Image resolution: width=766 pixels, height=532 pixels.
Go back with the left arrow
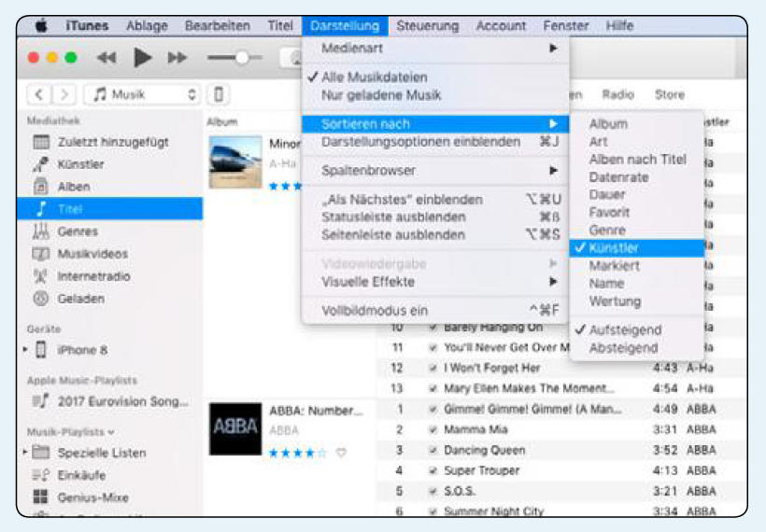(39, 94)
